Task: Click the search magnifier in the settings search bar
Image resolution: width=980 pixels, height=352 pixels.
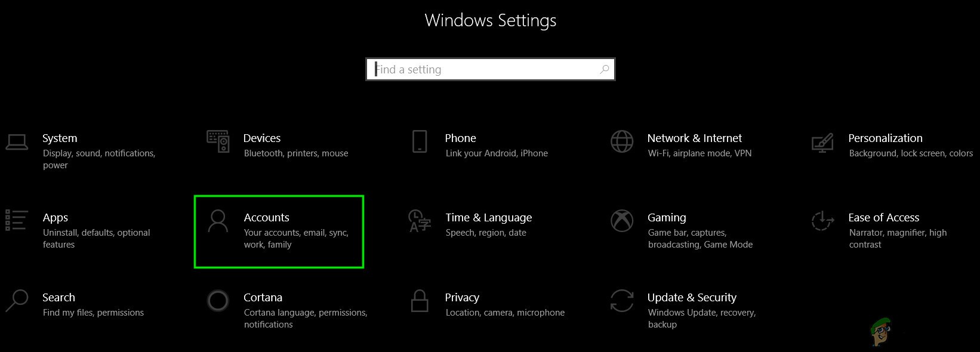Action: coord(603,69)
